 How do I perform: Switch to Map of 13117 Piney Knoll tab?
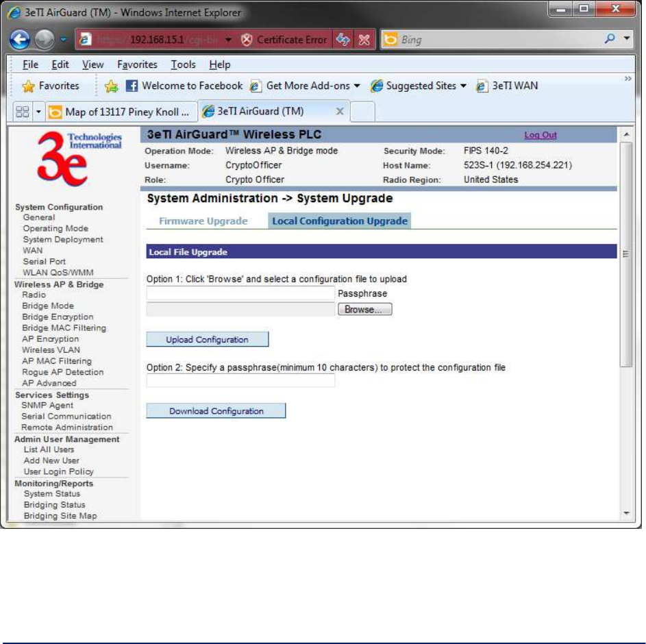tap(121, 112)
